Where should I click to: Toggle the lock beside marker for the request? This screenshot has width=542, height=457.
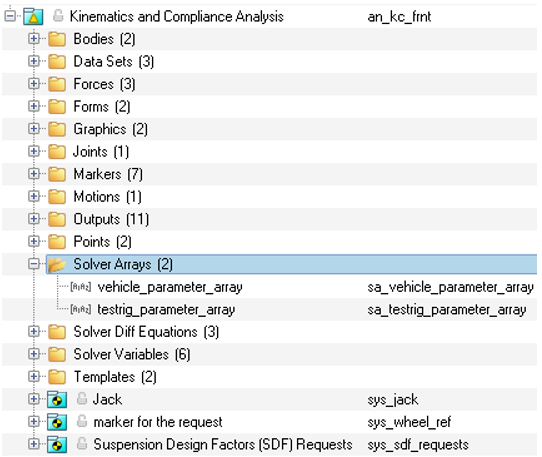[x=82, y=421]
